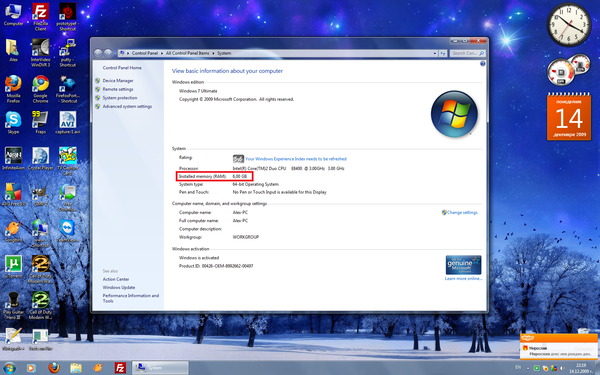Show hidden icons in the system tray
The height and width of the screenshot is (375, 600).
tap(528, 368)
